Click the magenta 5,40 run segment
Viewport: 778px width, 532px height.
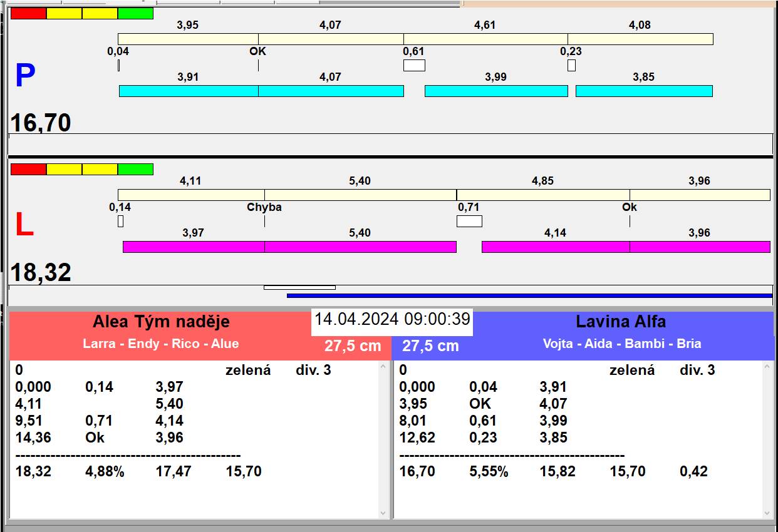tap(360, 247)
